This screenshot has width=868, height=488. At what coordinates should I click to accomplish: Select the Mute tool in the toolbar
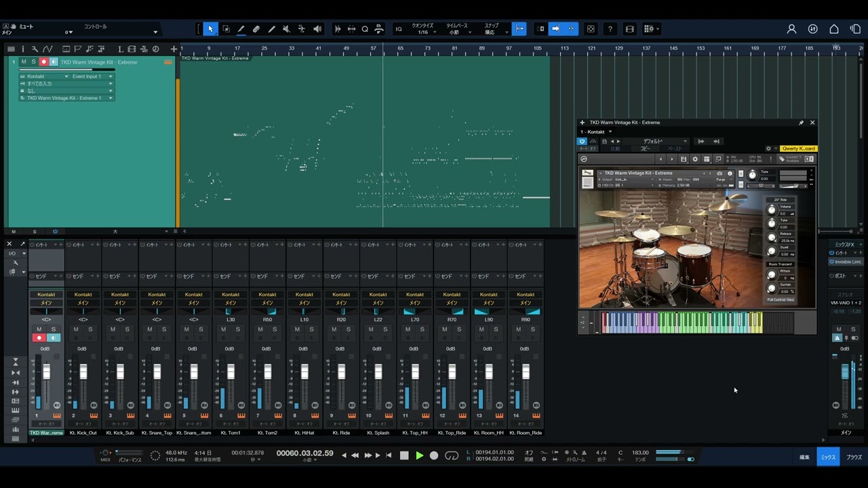(x=286, y=29)
